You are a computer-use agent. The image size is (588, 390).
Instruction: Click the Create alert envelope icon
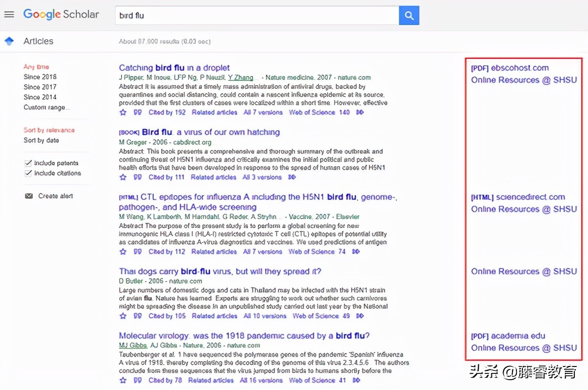click(29, 196)
